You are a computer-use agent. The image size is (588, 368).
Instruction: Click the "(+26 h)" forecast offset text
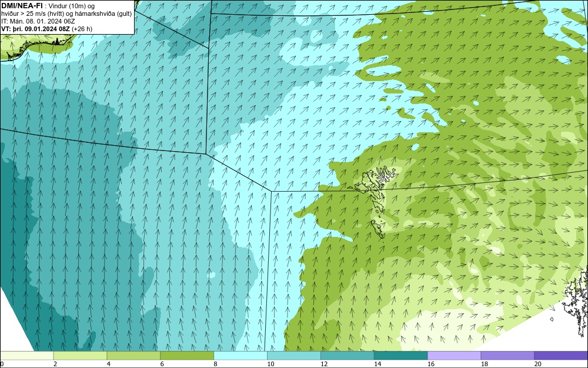coord(82,29)
